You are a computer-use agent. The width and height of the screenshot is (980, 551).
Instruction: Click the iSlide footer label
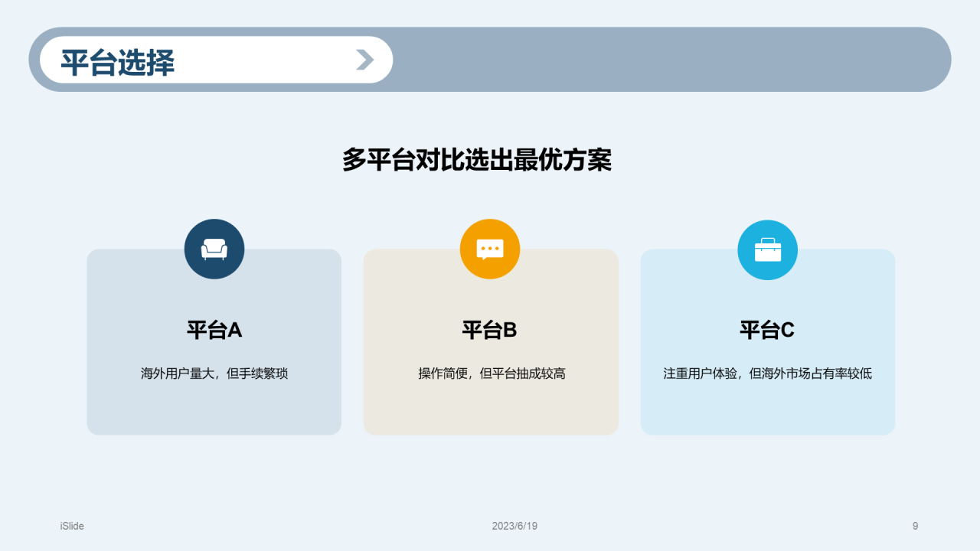pyautogui.click(x=72, y=526)
